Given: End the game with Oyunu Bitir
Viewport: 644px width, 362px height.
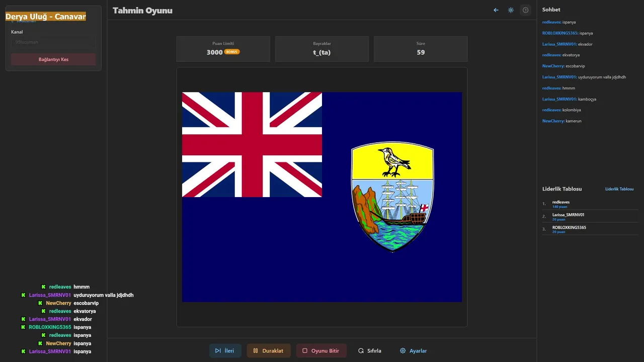Looking at the screenshot, I should tap(321, 351).
